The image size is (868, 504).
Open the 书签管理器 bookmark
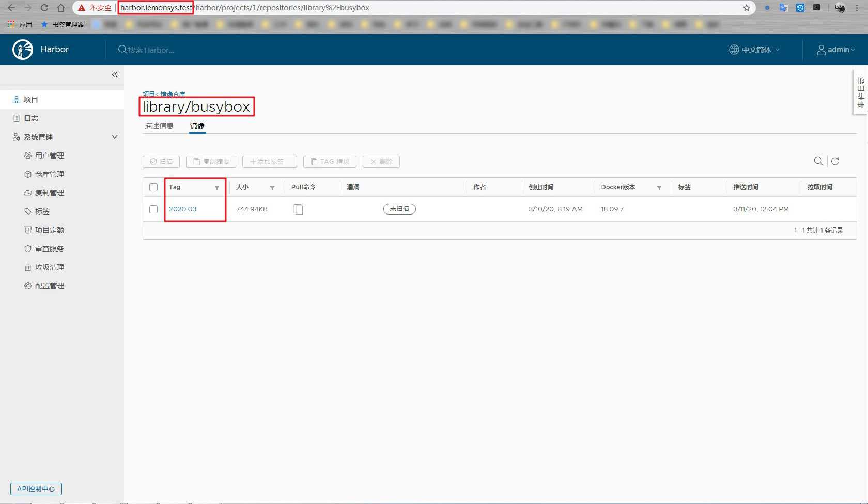click(x=63, y=24)
